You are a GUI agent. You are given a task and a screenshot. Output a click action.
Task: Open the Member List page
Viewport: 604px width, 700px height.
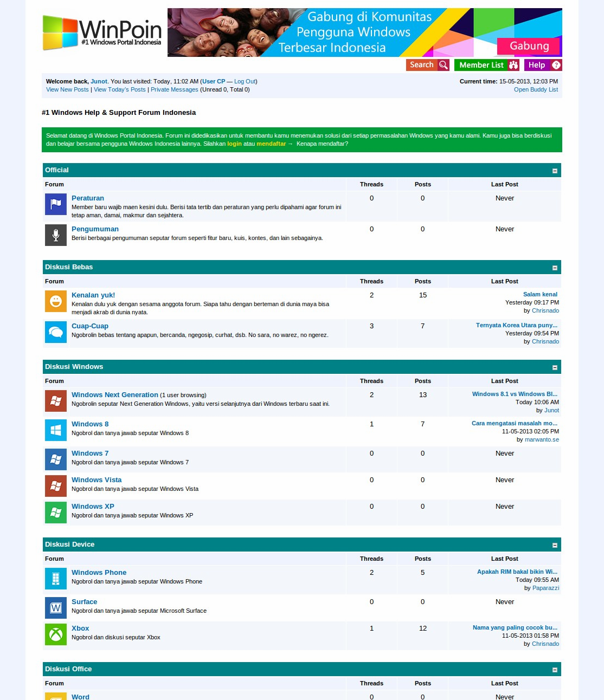487,65
